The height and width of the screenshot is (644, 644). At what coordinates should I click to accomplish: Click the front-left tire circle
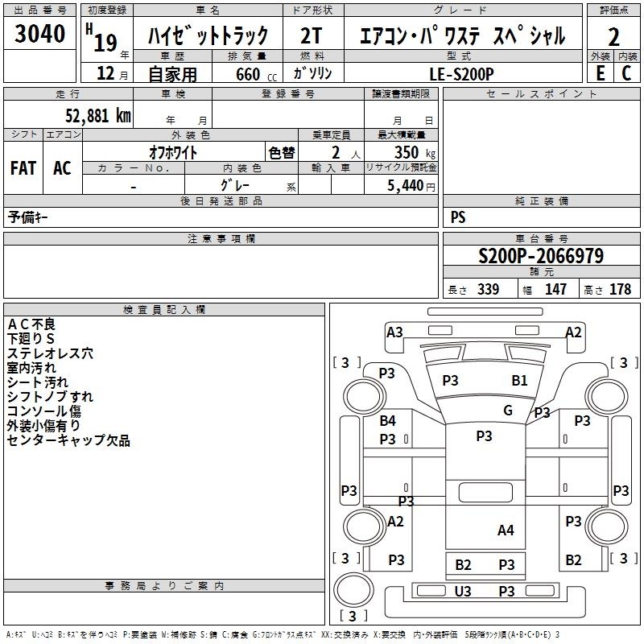coord(364,397)
